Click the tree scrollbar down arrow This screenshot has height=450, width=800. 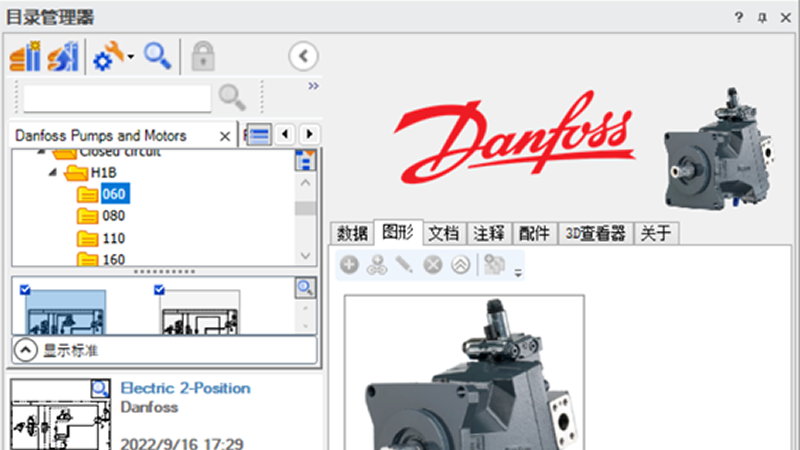click(305, 256)
